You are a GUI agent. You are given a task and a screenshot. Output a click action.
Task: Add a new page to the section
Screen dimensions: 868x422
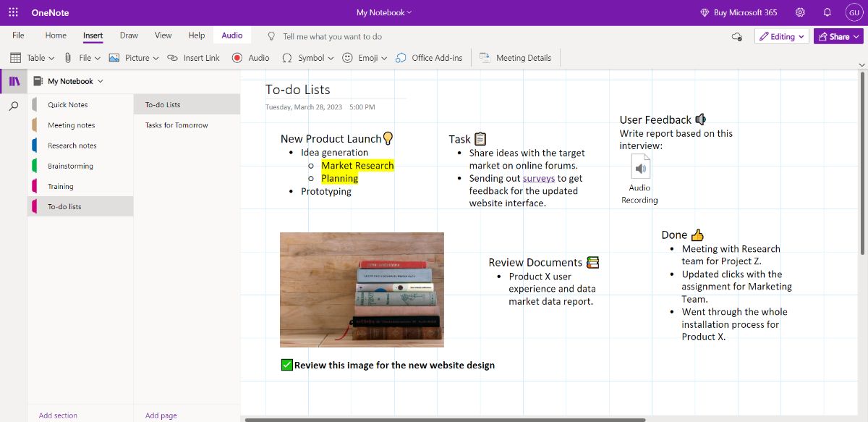160,415
